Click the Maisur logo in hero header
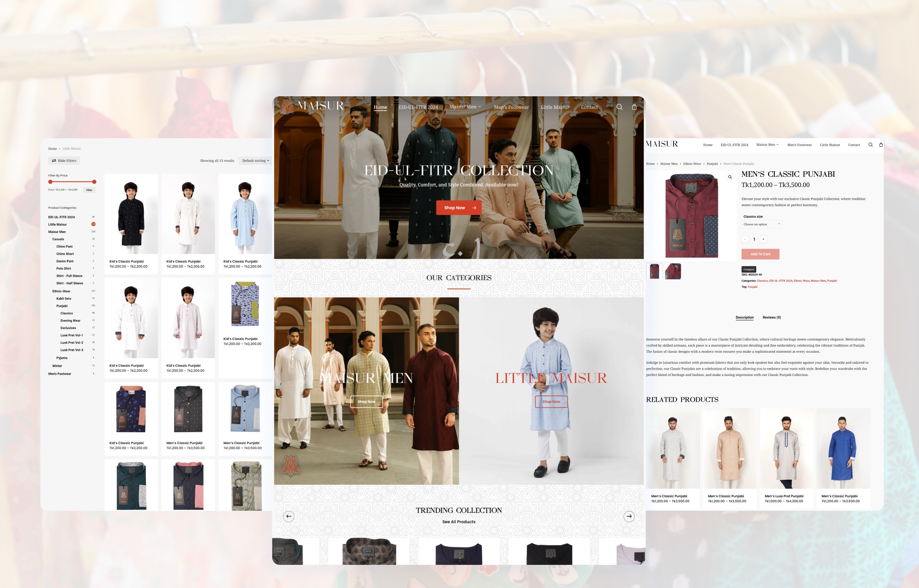This screenshot has width=919, height=588. tap(313, 106)
